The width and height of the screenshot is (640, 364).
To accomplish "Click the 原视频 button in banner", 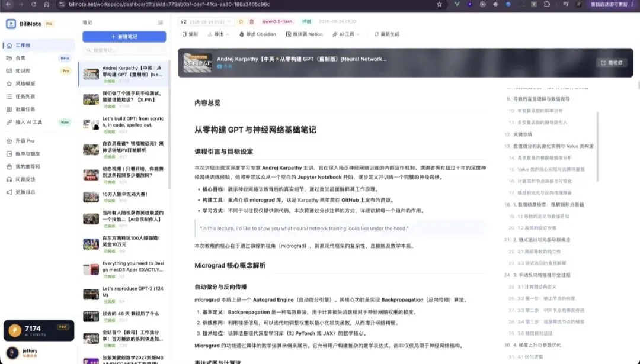I will click(612, 63).
